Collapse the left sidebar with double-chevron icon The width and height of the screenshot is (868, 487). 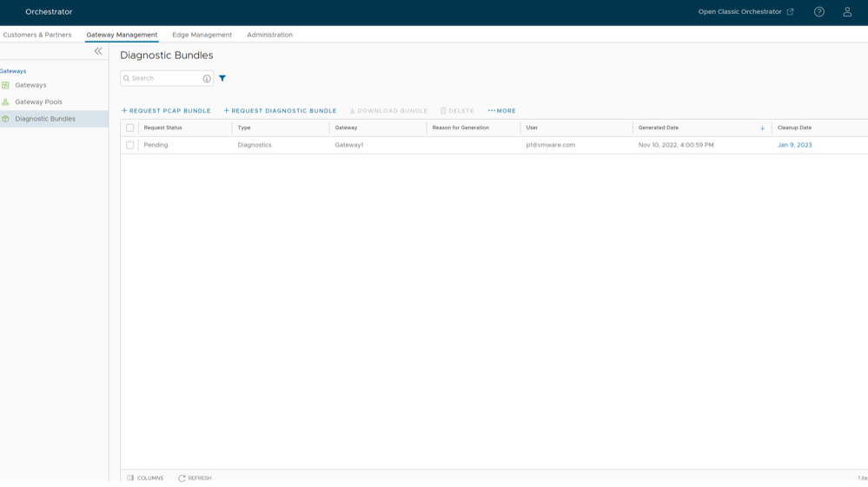click(98, 51)
